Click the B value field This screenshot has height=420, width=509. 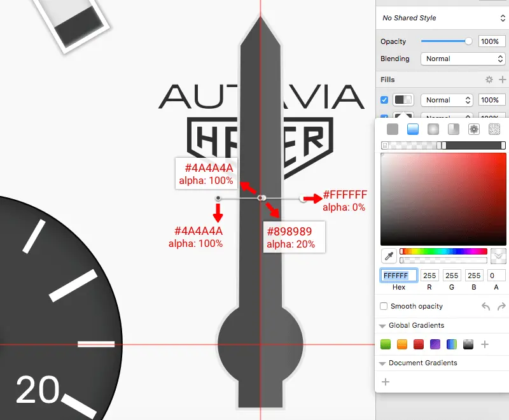point(474,276)
